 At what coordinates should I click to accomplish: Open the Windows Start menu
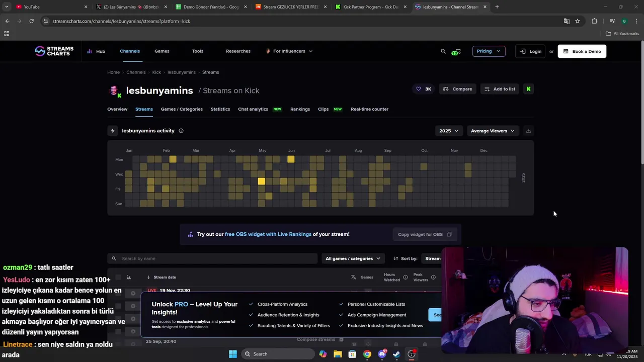pyautogui.click(x=233, y=354)
